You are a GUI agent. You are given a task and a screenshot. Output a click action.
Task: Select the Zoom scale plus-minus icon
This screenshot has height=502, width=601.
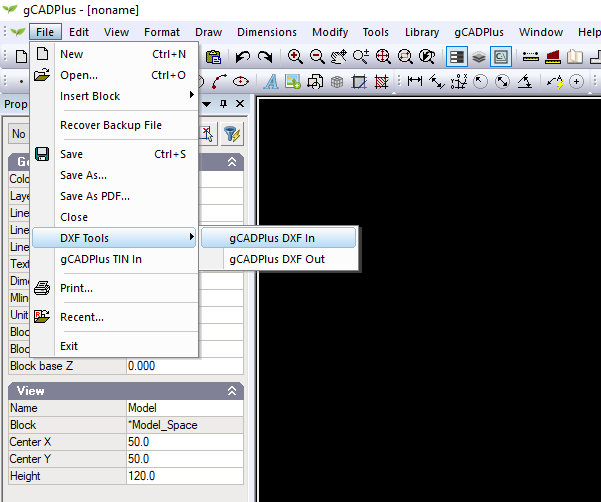pyautogui.click(x=361, y=57)
